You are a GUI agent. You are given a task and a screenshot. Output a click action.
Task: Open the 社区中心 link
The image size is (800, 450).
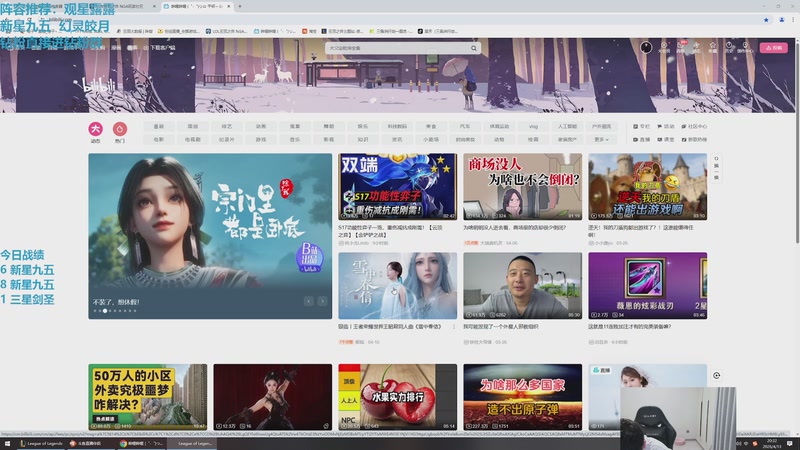[x=694, y=127]
